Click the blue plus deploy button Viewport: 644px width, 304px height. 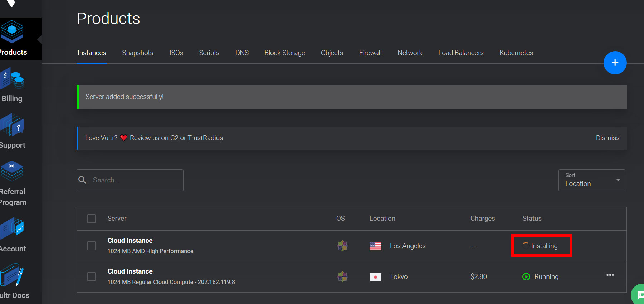[x=615, y=63]
